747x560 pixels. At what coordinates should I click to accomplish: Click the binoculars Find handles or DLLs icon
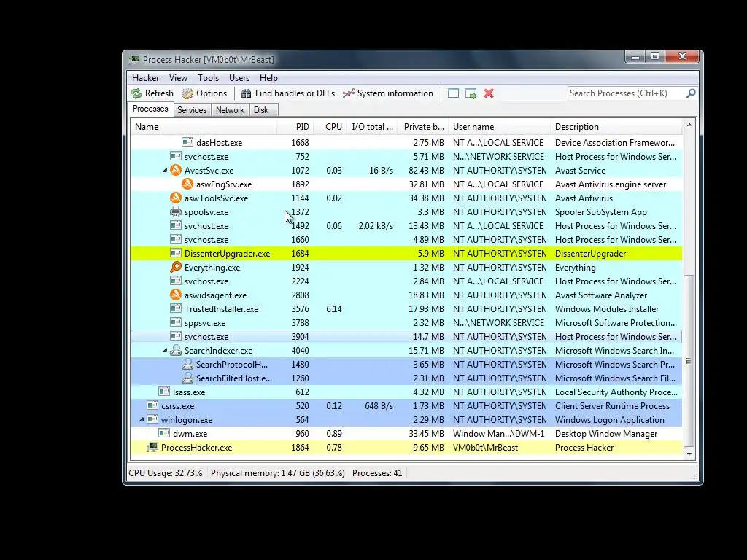246,93
